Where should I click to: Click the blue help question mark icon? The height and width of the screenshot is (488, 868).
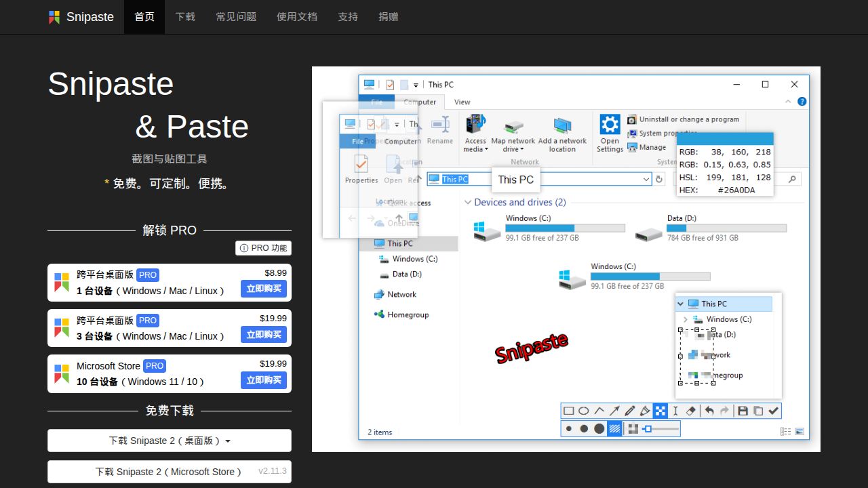pos(802,102)
